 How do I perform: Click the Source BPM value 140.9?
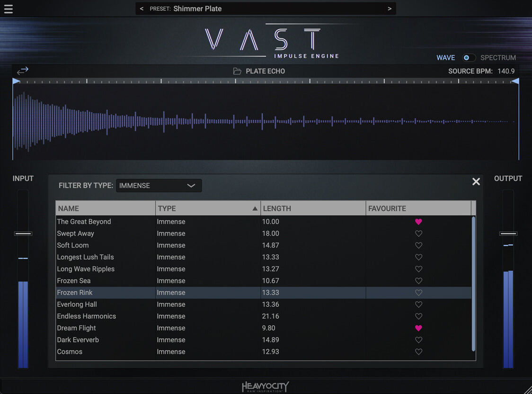(x=506, y=71)
